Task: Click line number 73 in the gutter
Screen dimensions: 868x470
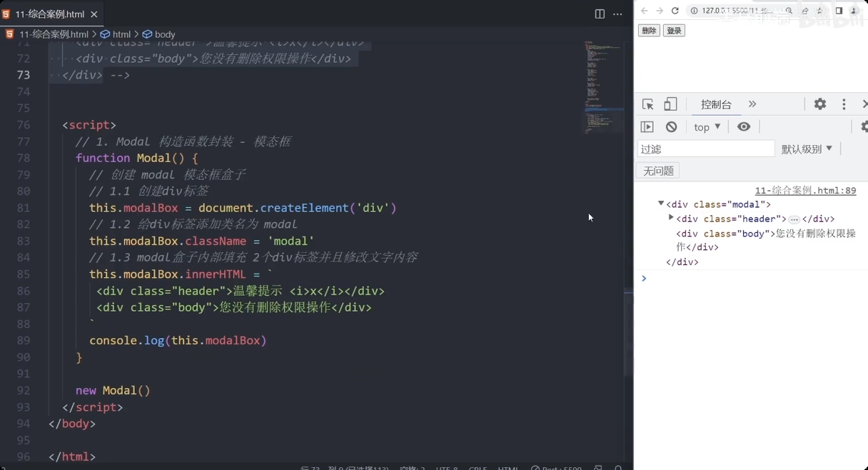Action: click(x=24, y=75)
